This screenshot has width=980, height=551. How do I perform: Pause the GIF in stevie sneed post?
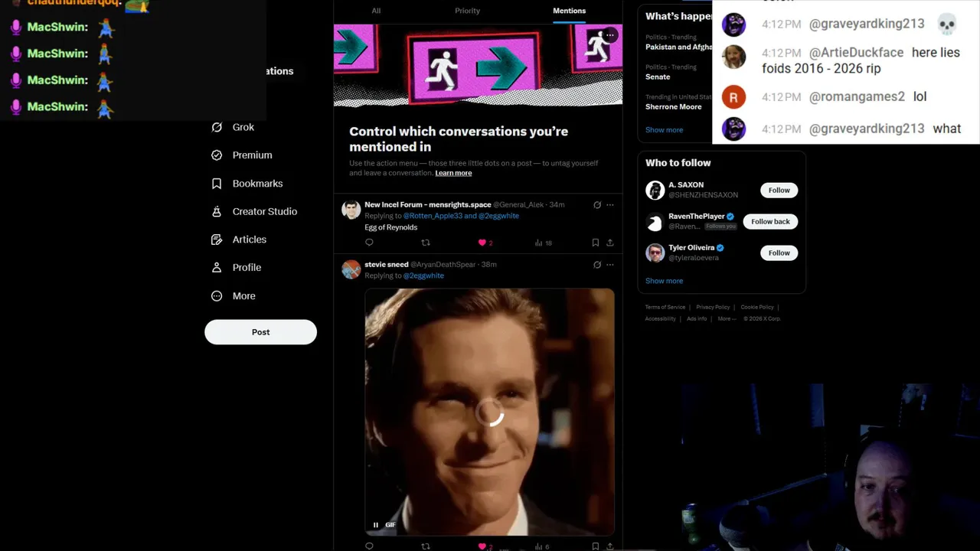375,525
